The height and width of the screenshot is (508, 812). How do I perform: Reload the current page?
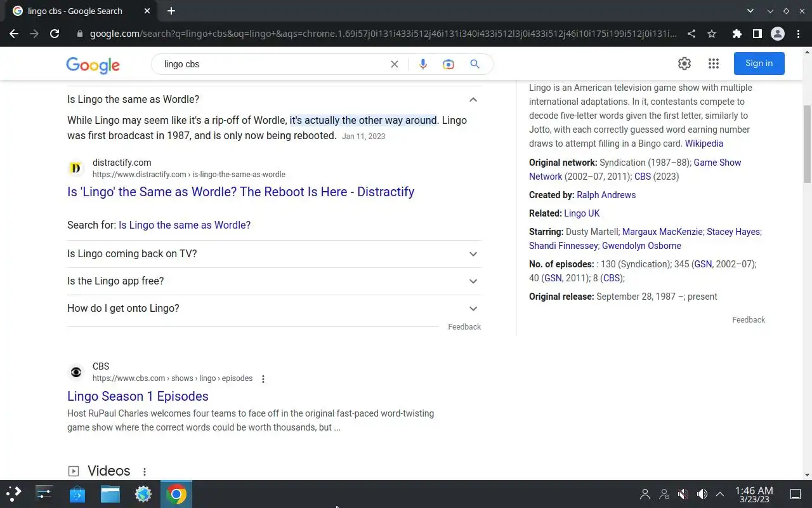[55, 34]
